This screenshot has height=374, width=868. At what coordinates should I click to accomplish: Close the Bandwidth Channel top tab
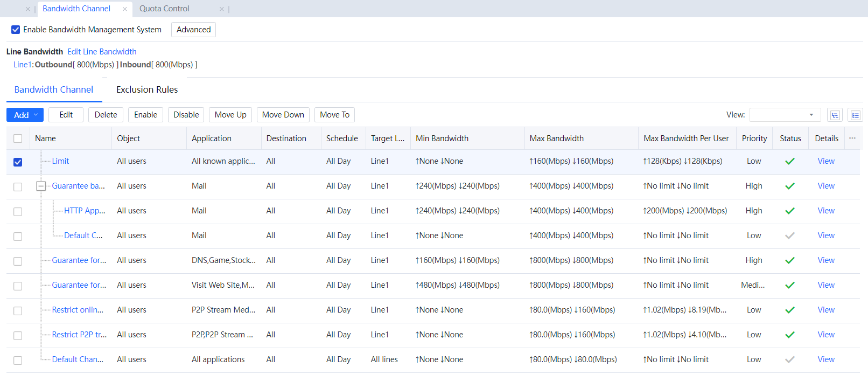(x=124, y=9)
